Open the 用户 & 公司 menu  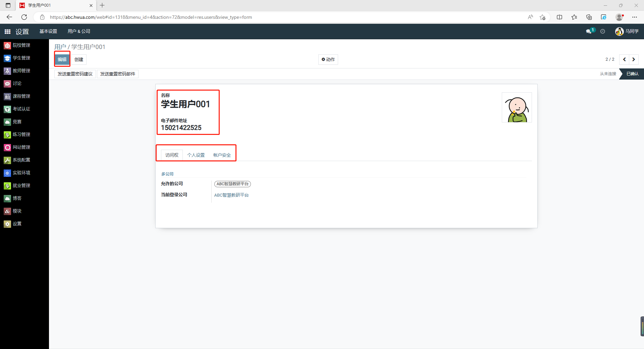click(79, 31)
